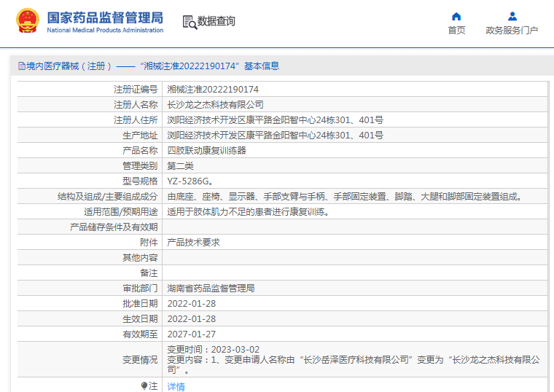Click the 其他内容 row label
Viewport: 554px width, 392px height.
coord(140,257)
